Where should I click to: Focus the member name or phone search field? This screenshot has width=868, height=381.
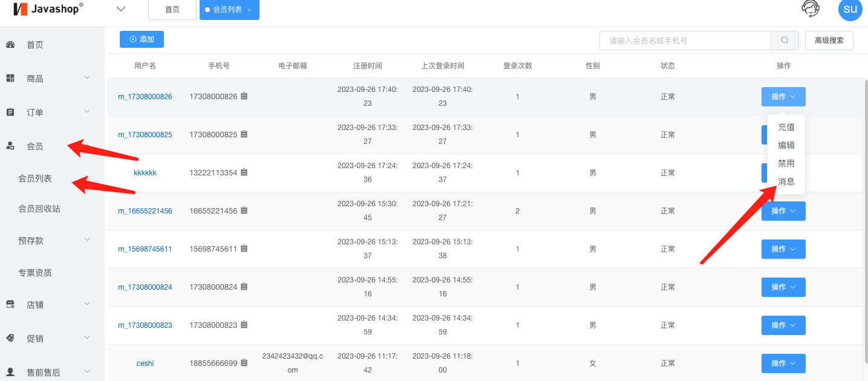[685, 41]
